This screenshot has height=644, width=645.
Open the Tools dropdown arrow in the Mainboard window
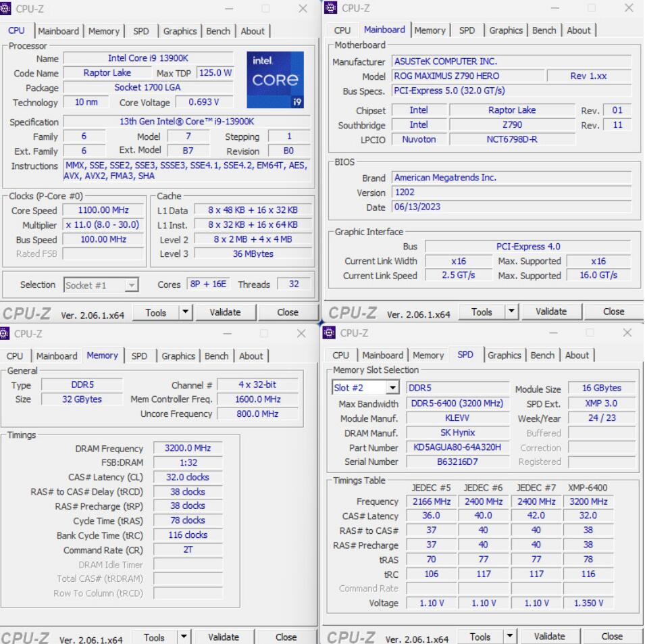(x=511, y=312)
